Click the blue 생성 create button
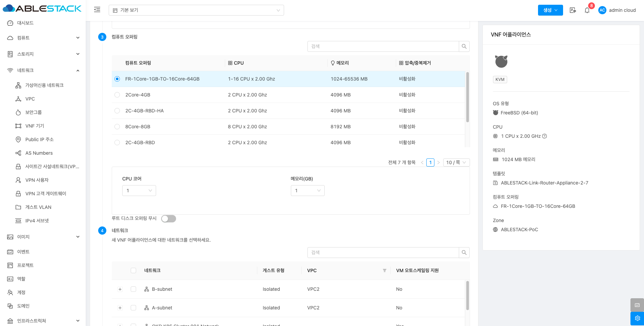Screen dimensions: 644x326 550,10
